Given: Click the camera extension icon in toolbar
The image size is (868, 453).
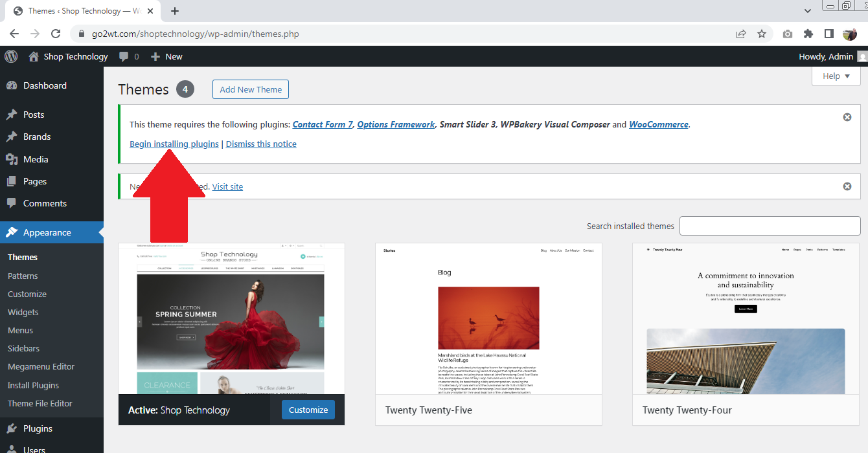Looking at the screenshot, I should [x=788, y=34].
